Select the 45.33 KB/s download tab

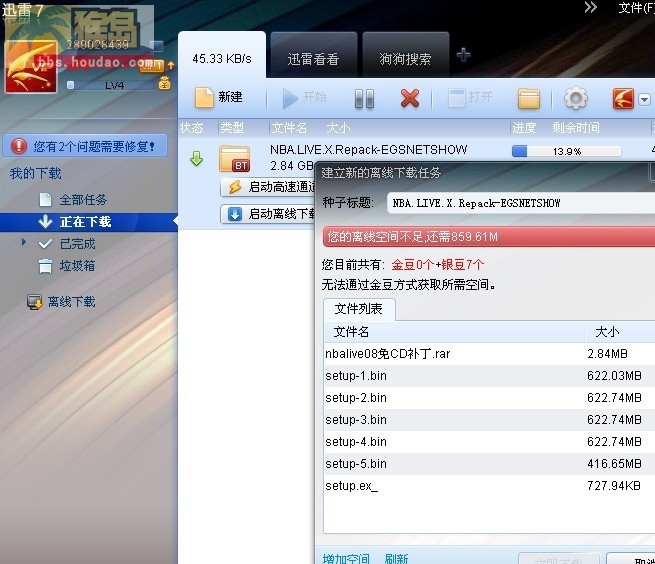click(222, 56)
